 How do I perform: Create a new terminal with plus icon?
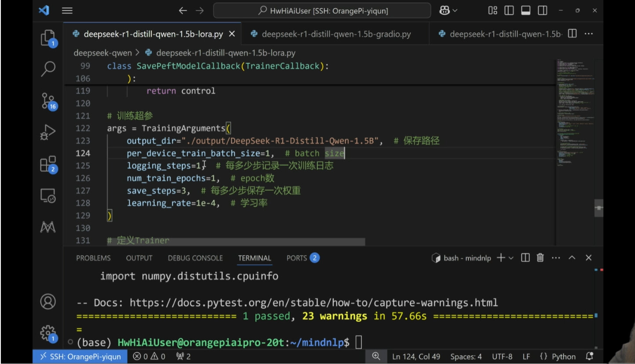[x=501, y=258]
